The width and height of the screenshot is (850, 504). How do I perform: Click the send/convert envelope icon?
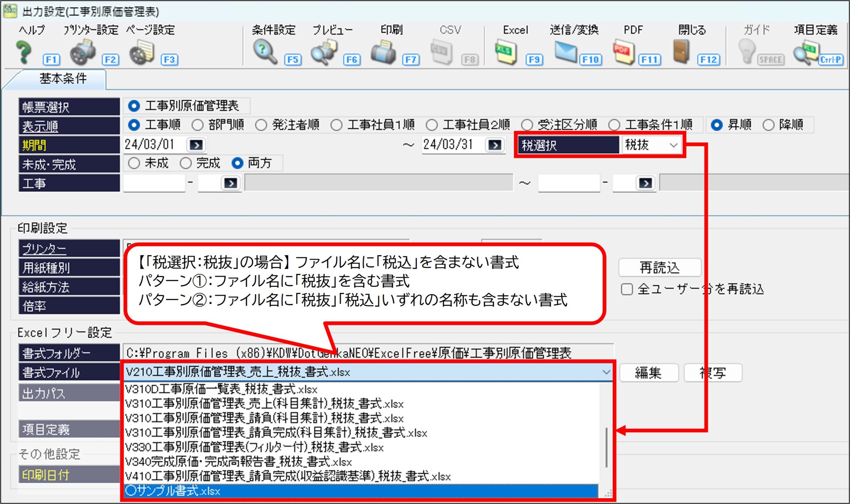[565, 52]
